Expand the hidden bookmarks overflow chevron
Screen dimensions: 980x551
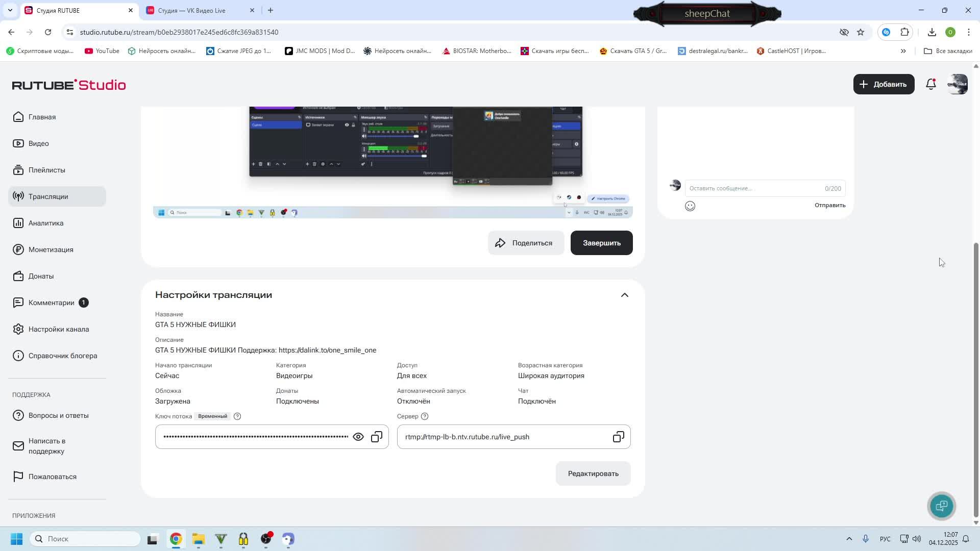coord(903,51)
